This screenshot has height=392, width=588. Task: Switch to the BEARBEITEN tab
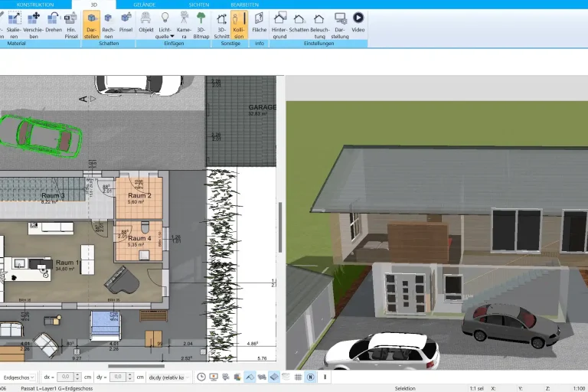pyautogui.click(x=244, y=5)
